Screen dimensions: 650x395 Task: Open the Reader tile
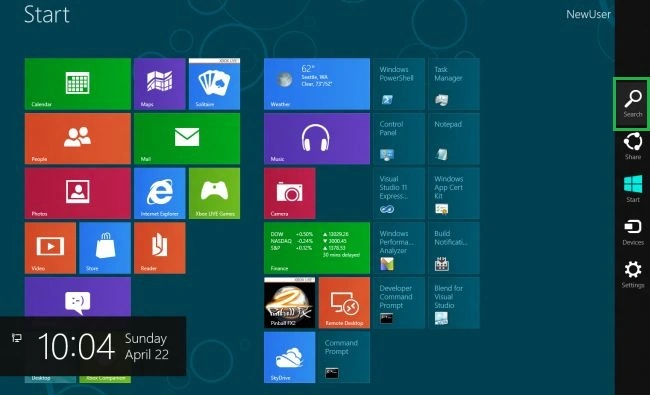[x=160, y=248]
